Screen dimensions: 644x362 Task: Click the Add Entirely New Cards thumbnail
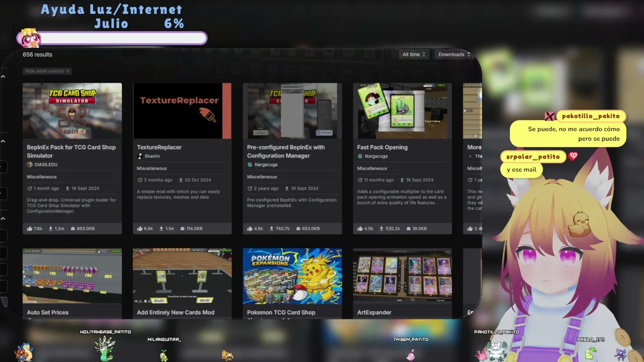coord(182,276)
